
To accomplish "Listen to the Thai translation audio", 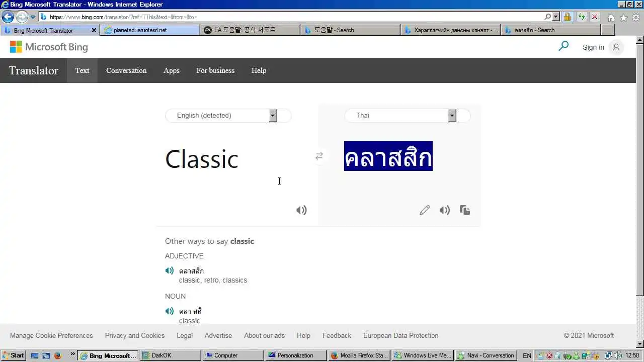I will coord(444,210).
